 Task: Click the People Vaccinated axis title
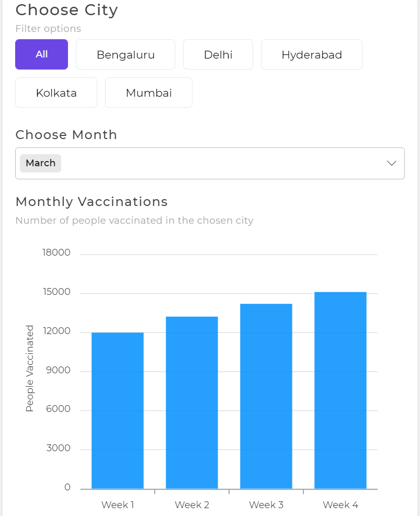(x=30, y=368)
